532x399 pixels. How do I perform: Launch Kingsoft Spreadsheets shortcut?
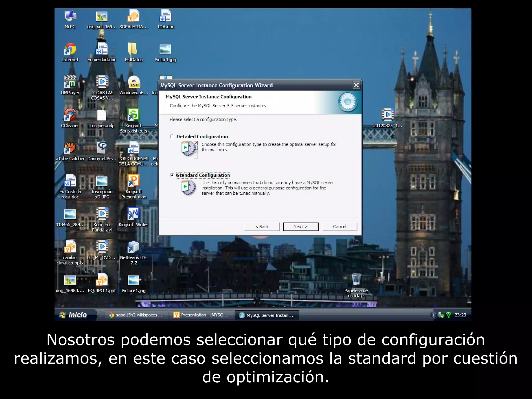click(x=134, y=115)
